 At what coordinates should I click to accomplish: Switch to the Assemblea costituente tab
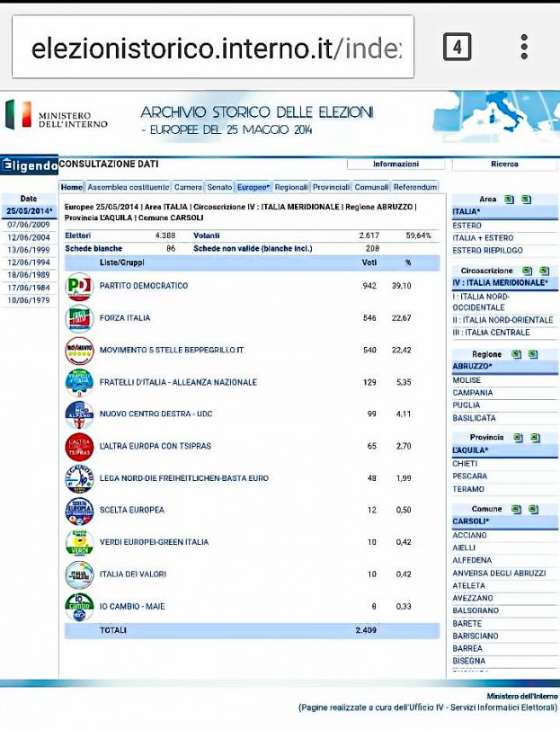click(x=129, y=187)
